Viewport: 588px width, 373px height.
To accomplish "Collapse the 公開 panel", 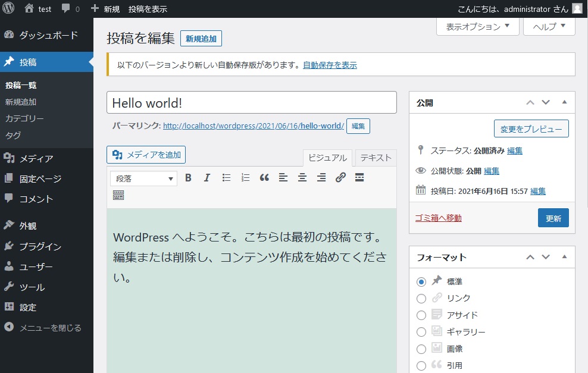I will click(564, 102).
